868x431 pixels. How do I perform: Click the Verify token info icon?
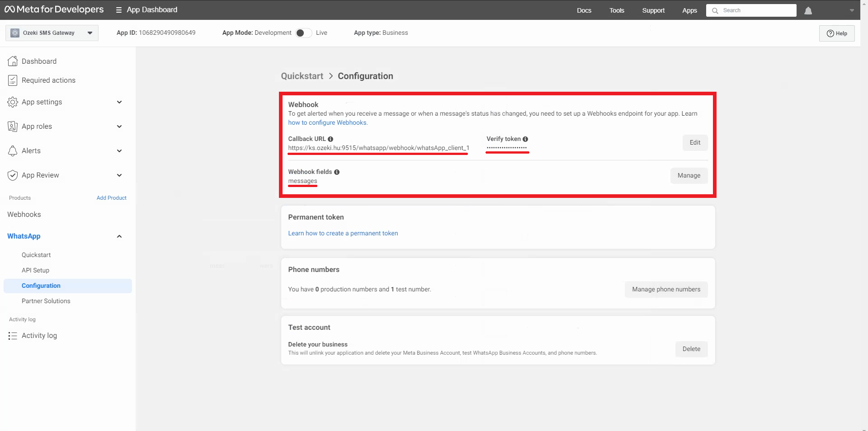(x=525, y=139)
